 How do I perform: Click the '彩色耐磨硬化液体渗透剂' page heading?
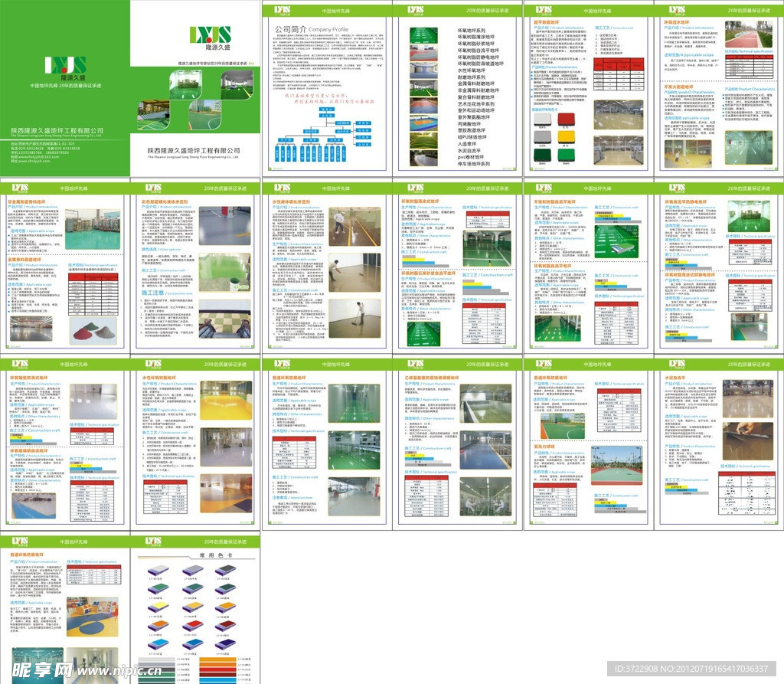[x=164, y=201]
